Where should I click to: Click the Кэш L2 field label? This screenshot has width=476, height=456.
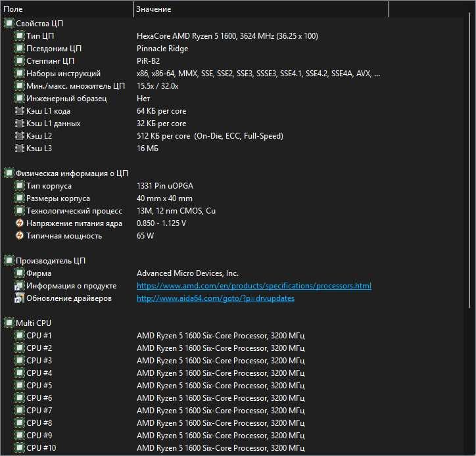tap(39, 135)
